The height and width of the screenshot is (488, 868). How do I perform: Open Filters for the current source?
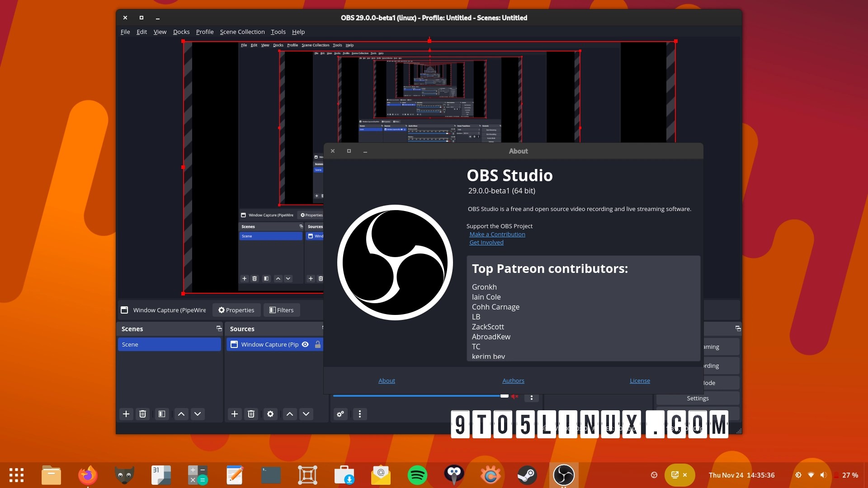[281, 310]
